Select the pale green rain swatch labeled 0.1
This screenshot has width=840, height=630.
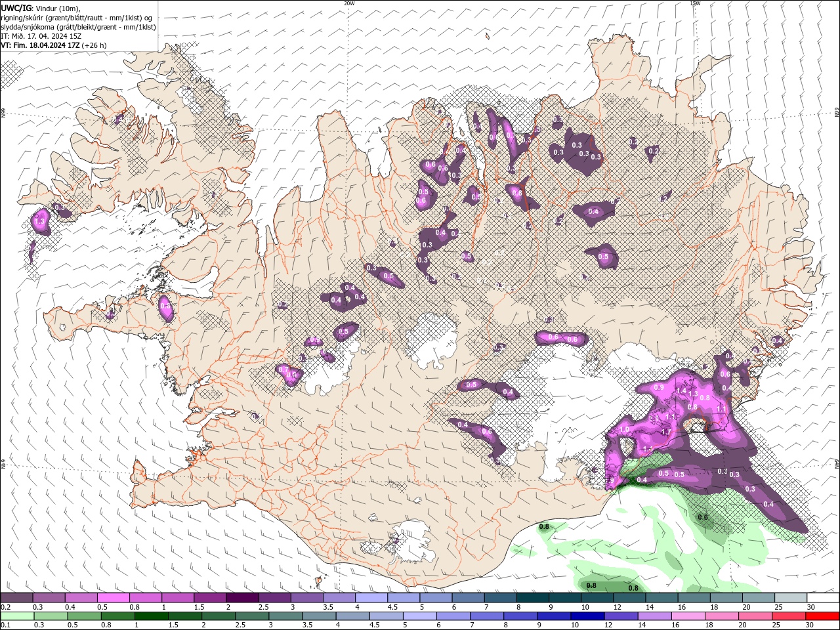[16, 616]
